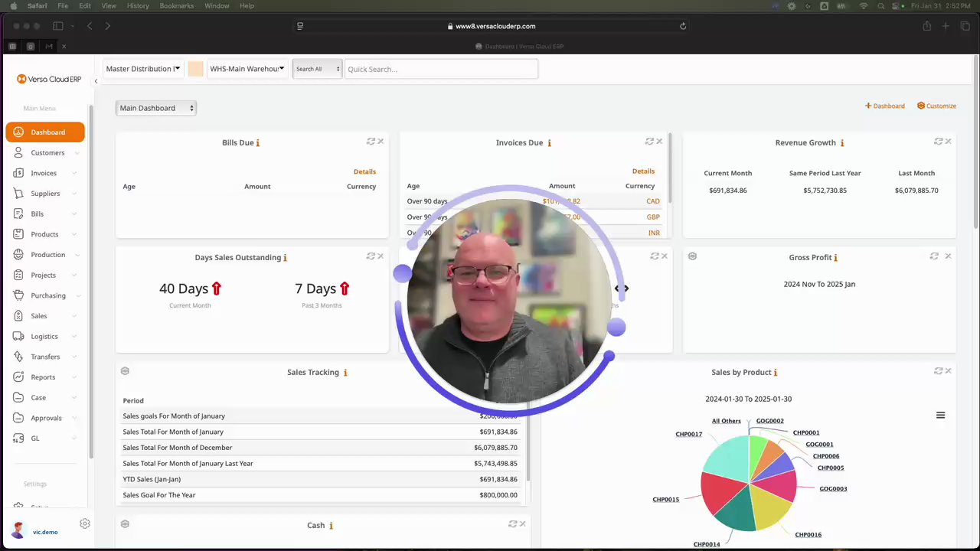Close the Revenue Growth widget
The width and height of the screenshot is (980, 551).
pos(948,142)
